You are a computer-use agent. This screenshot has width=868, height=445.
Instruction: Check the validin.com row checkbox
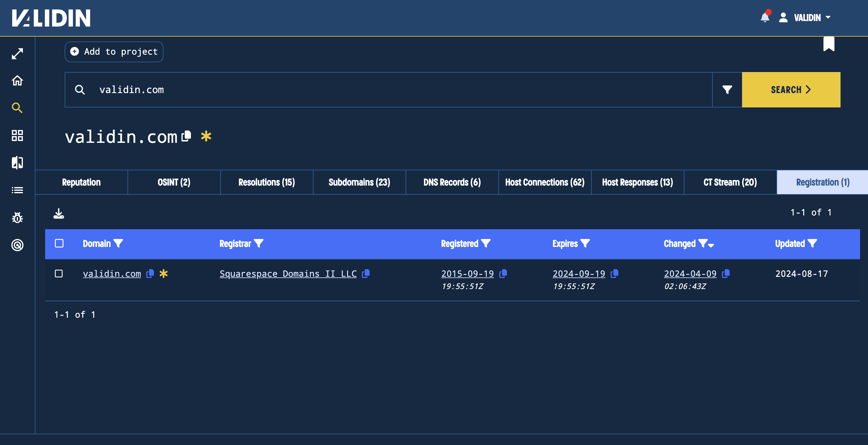59,273
